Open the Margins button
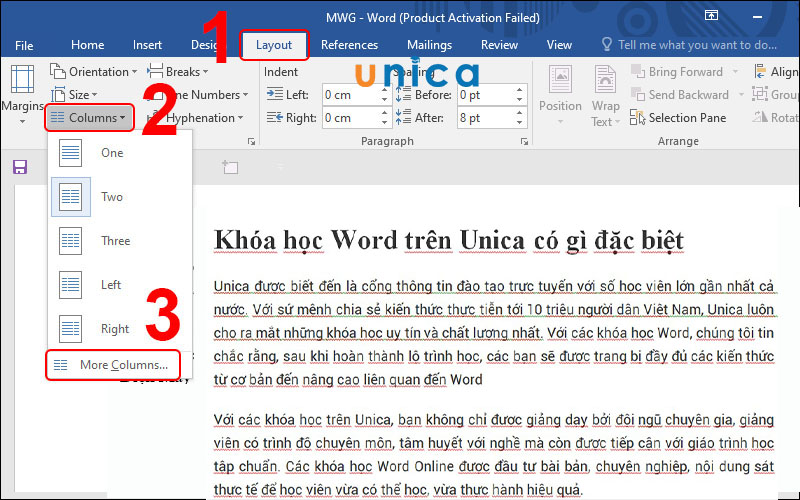 click(x=22, y=95)
